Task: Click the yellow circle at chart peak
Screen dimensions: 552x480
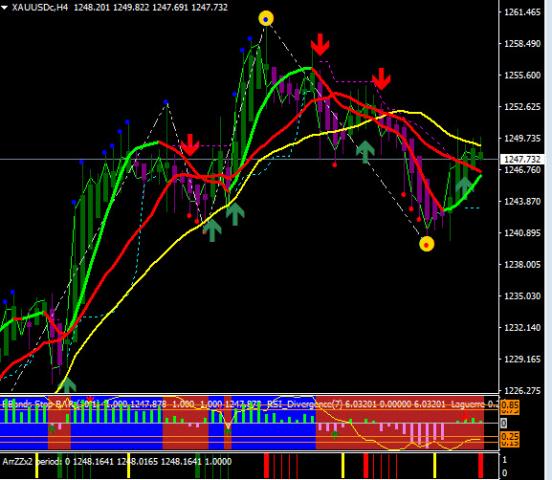Action: 266,18
